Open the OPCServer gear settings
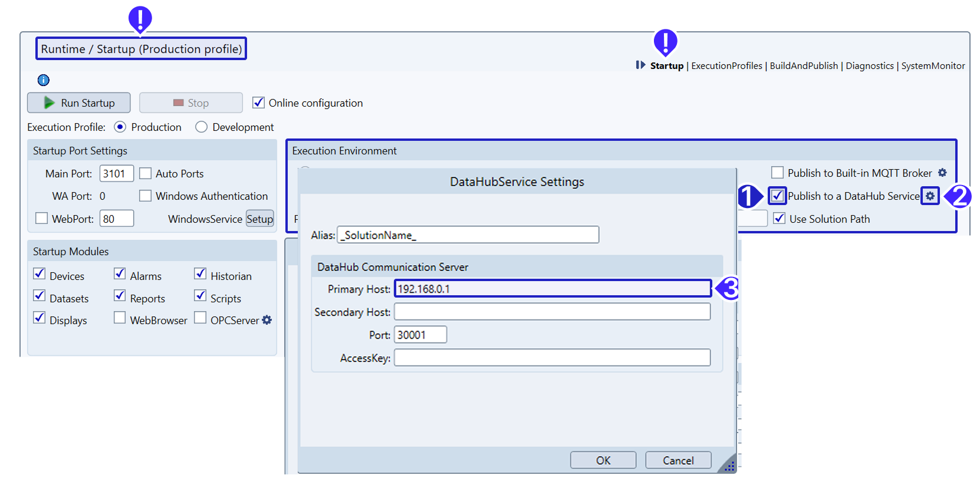 267,320
